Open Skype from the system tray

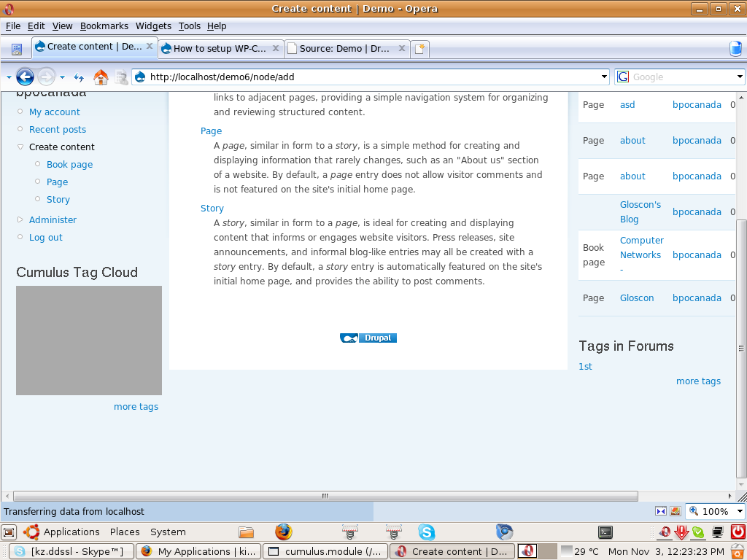[x=698, y=532]
